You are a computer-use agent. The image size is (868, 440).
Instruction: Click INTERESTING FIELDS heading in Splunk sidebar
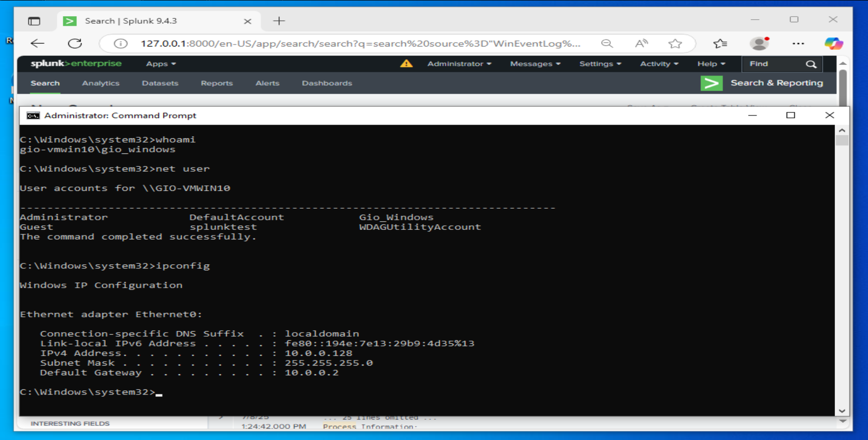70,423
